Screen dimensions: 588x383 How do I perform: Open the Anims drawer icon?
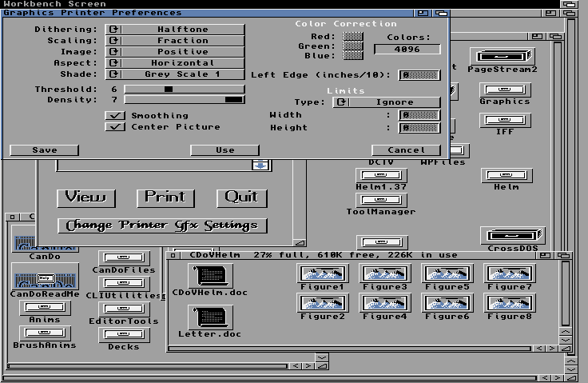click(x=45, y=308)
